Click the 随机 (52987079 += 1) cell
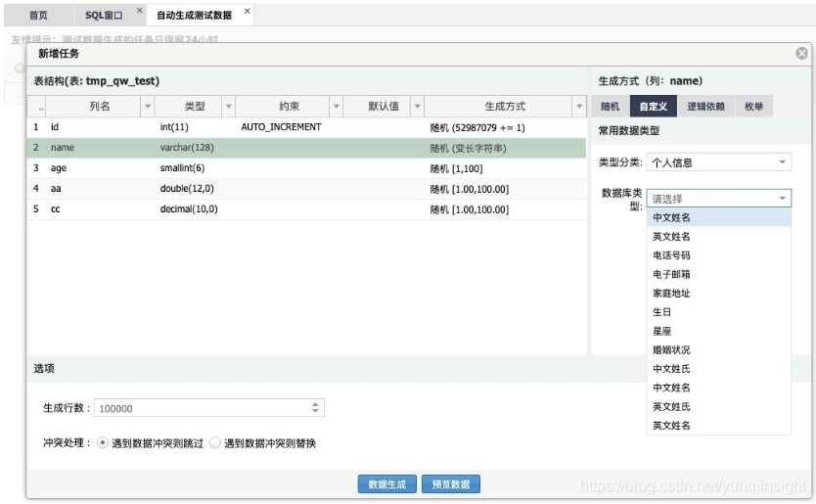 (x=477, y=127)
